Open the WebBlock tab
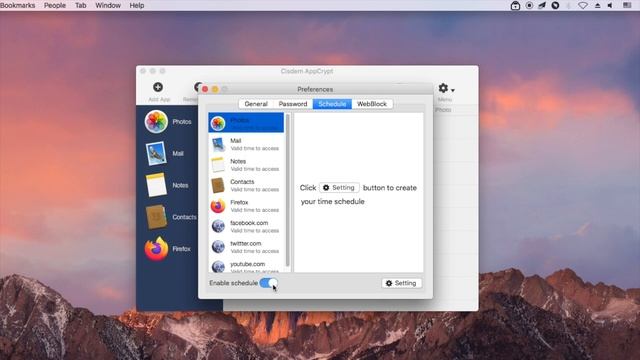The image size is (640, 360). pyautogui.click(x=372, y=104)
